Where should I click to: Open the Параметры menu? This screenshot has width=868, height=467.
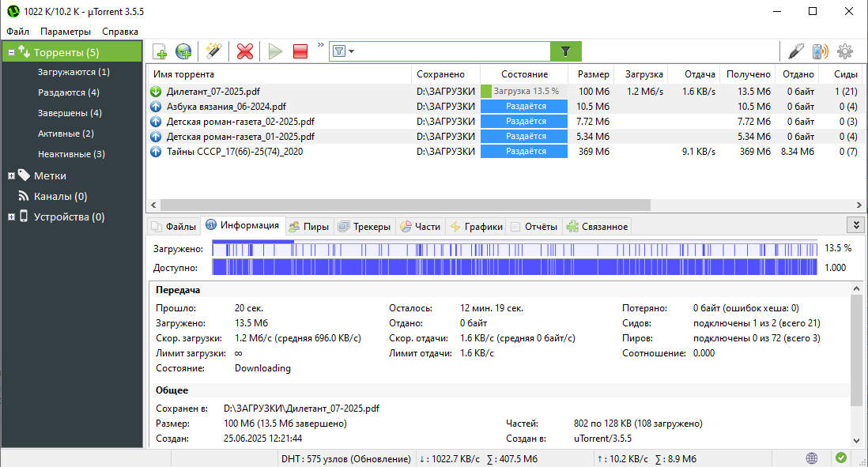[66, 32]
